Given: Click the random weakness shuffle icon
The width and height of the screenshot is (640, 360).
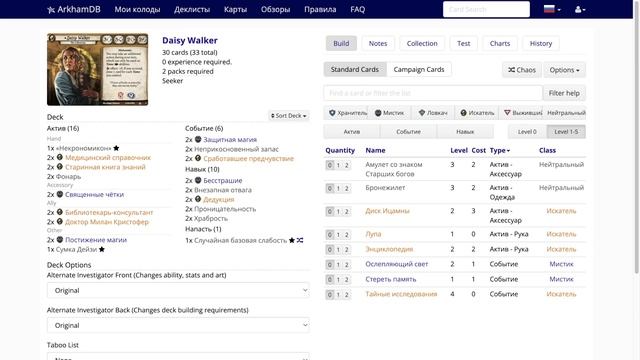Looking at the screenshot, I should 300,240.
